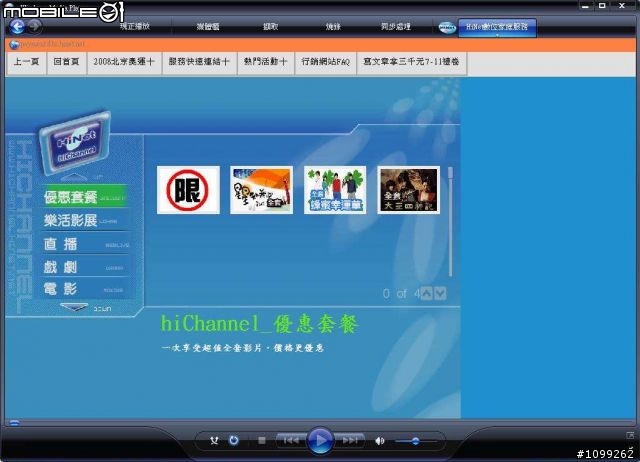This screenshot has height=462, width=640.
Task: Open the restricted 限 thumbnail
Action: click(188, 190)
